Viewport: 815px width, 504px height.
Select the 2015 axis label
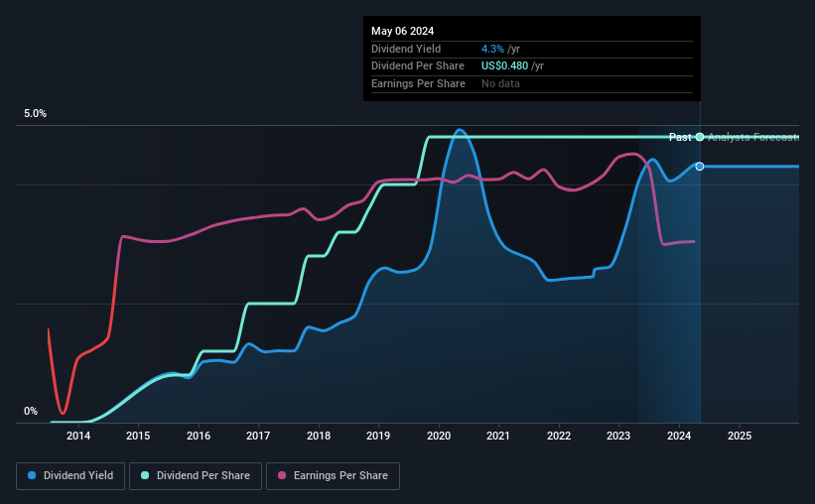(138, 436)
